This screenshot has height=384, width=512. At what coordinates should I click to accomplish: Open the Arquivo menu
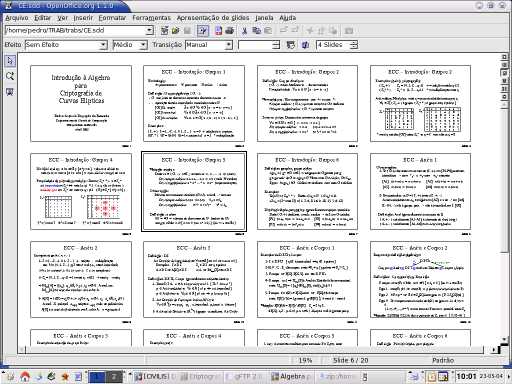click(17, 18)
